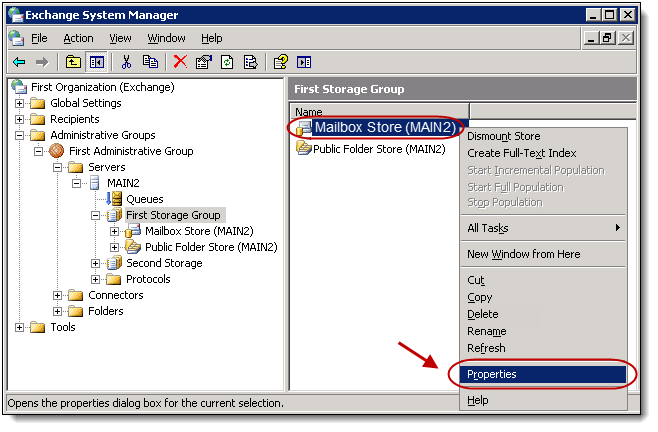Toggle the Show/Hide Console Tree icon
This screenshot has width=658, height=432.
[97, 63]
